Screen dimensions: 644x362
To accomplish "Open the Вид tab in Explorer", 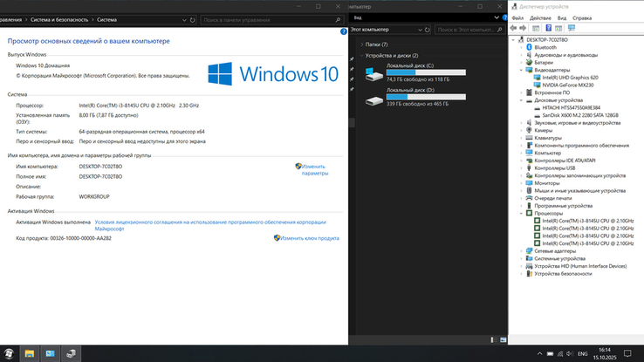I will pos(358,17).
